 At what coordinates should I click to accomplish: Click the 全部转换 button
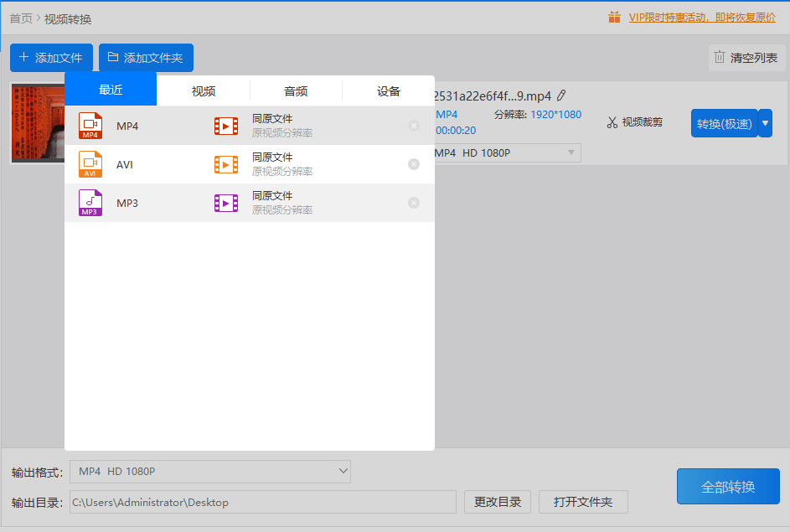[728, 486]
